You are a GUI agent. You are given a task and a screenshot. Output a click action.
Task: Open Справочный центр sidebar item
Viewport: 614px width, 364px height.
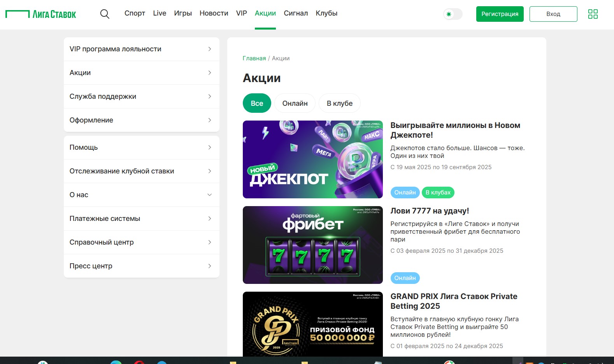click(x=142, y=242)
